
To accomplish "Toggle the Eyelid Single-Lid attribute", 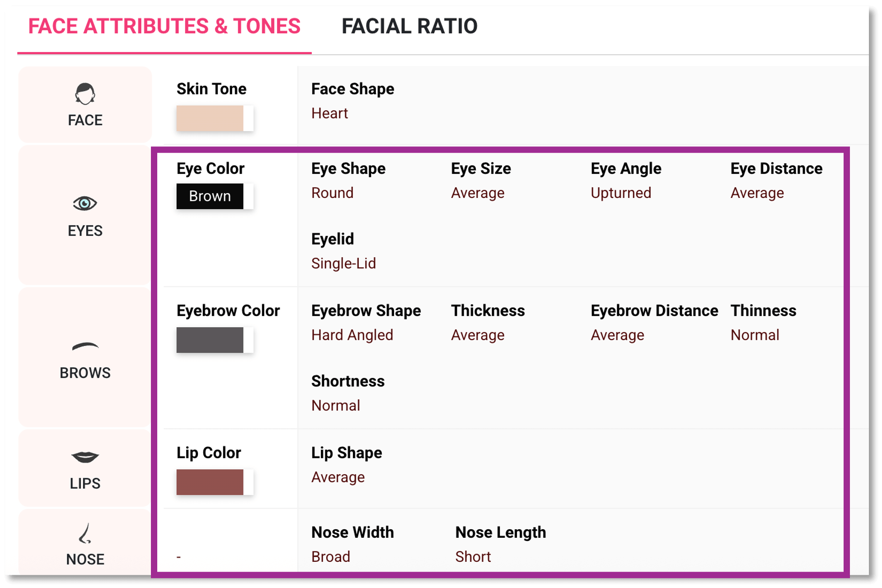I will coord(343,263).
